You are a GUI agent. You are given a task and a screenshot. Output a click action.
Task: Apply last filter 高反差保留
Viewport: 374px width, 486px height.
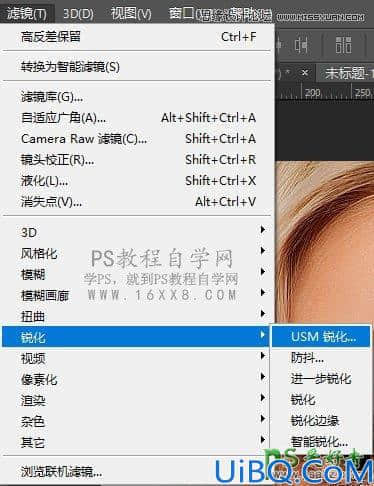(138, 37)
